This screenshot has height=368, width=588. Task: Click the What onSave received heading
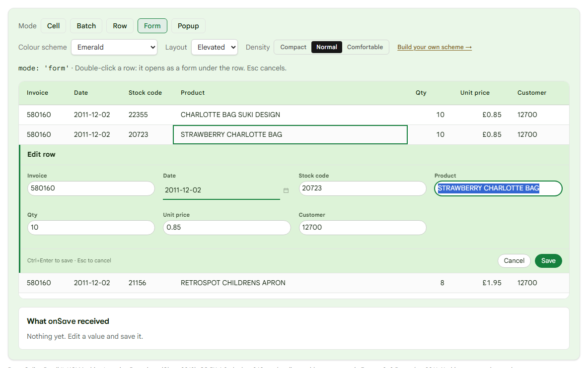click(x=68, y=321)
